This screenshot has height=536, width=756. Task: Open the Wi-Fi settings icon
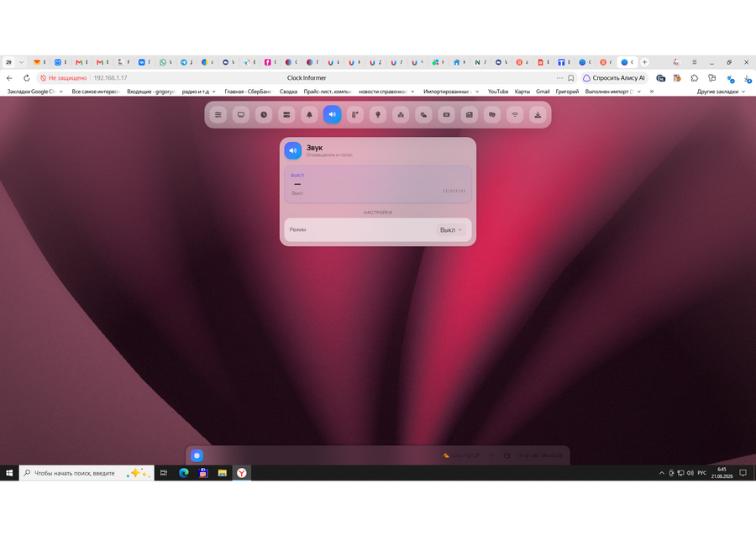click(515, 115)
